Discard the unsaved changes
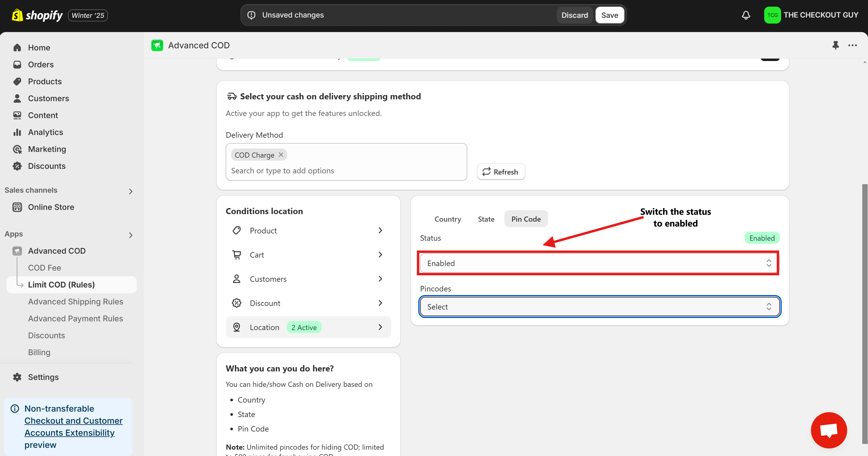 575,15
